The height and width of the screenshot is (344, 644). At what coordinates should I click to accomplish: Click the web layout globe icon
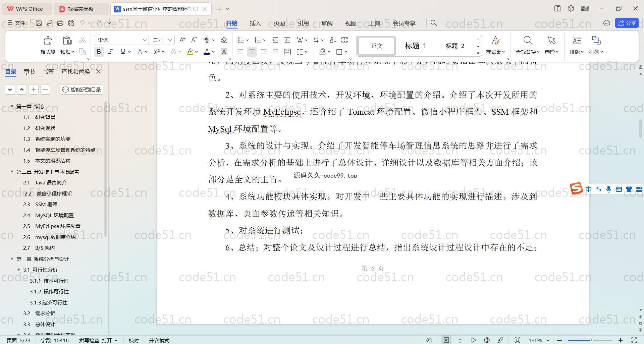coord(487,340)
